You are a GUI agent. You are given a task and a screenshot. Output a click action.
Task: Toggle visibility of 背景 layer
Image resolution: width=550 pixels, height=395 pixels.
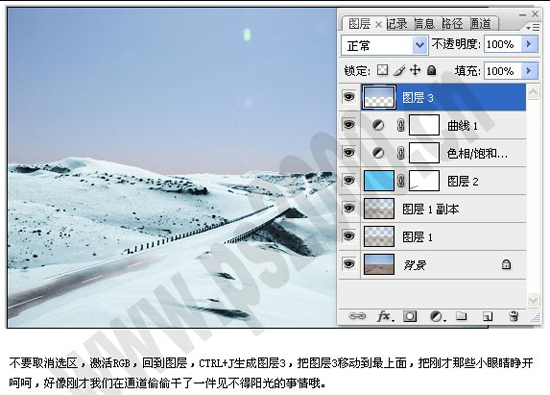click(349, 264)
